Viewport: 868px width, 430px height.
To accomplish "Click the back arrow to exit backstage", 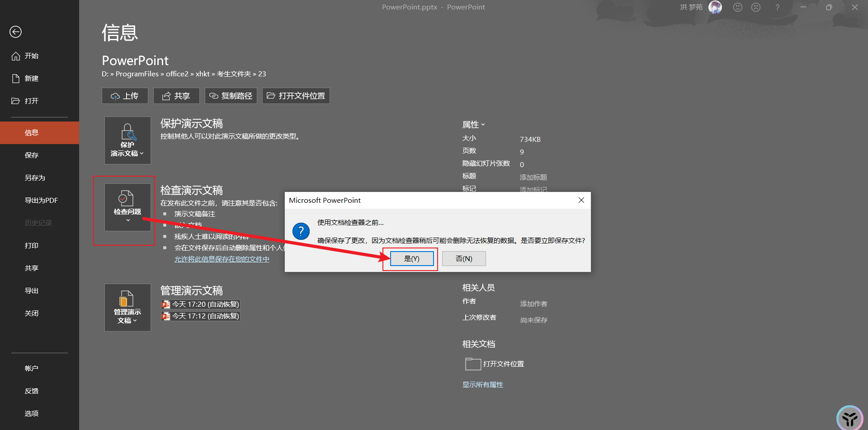I will click(15, 32).
